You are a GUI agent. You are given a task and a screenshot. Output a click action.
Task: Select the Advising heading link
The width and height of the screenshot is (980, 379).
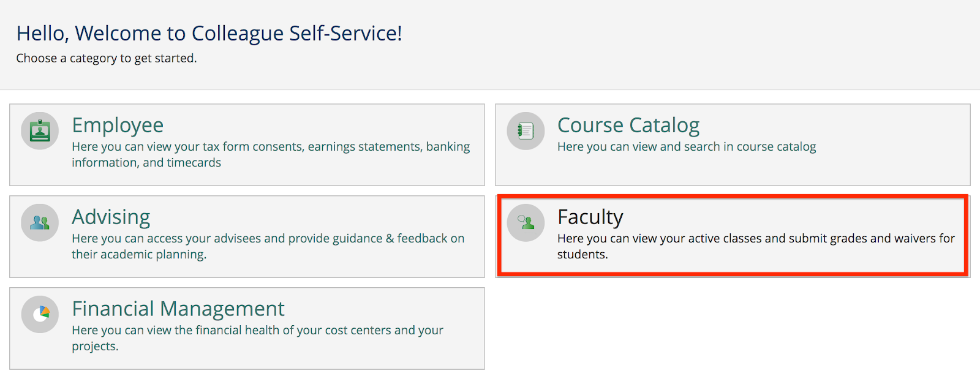pyautogui.click(x=111, y=217)
